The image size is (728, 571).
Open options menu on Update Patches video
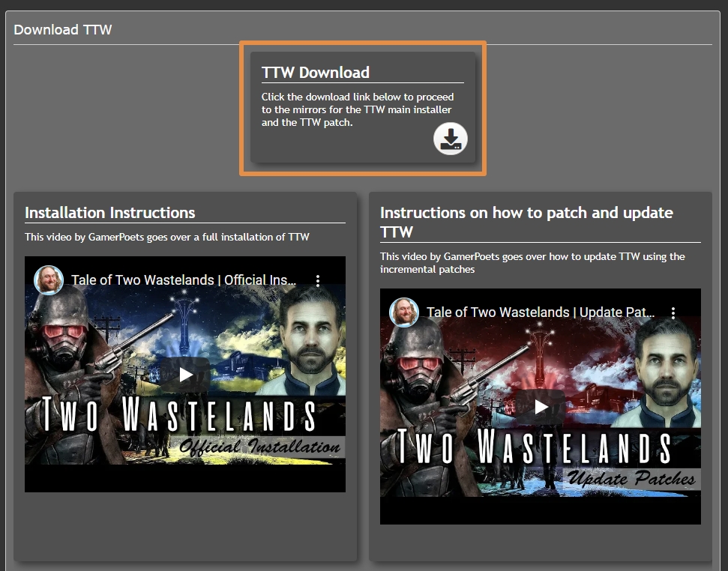pos(673,312)
